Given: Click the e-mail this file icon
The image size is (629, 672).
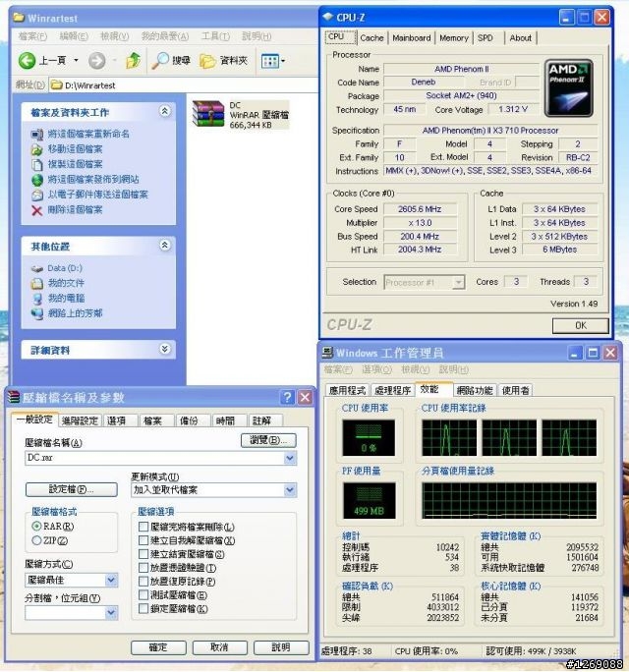Looking at the screenshot, I should click(37, 195).
